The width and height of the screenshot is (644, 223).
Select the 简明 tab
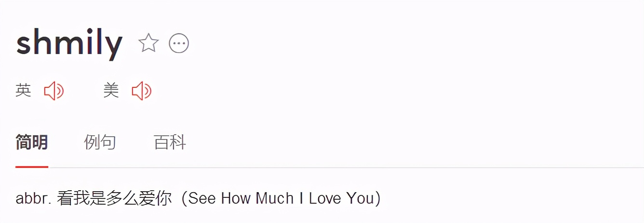point(31,142)
